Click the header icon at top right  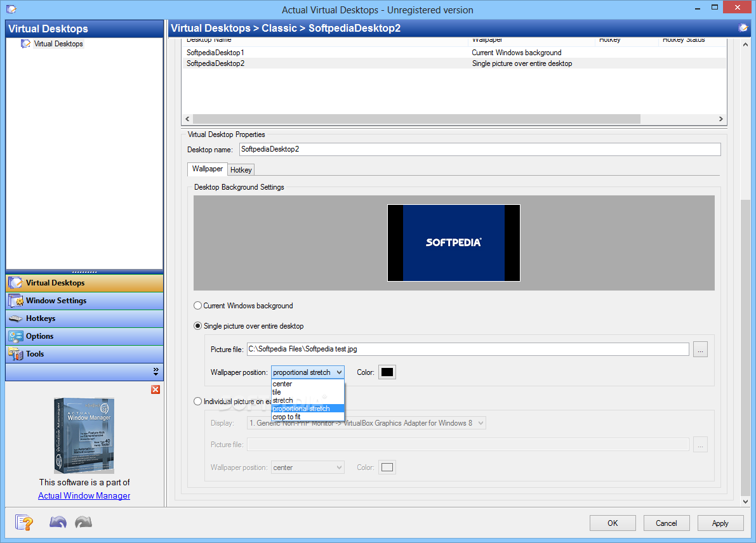tap(743, 28)
